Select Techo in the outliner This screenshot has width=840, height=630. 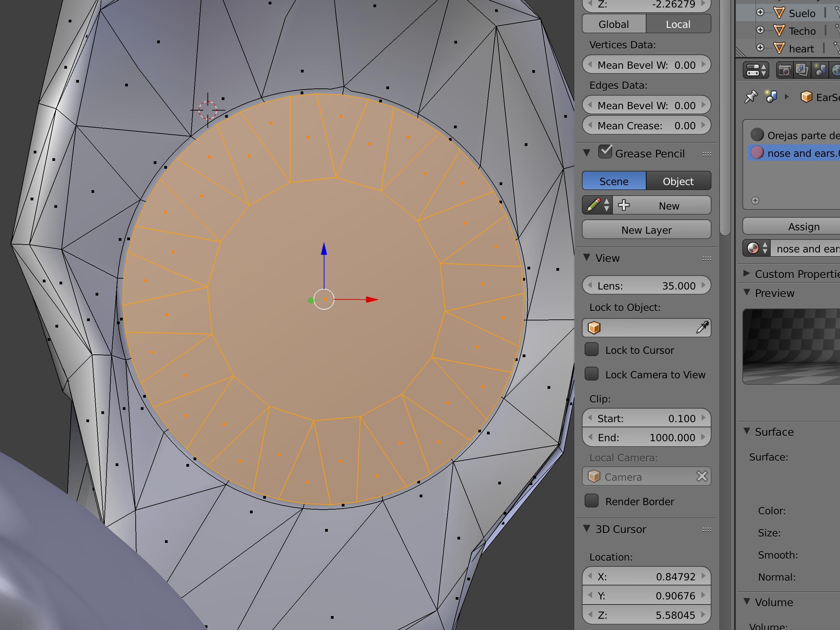click(802, 31)
